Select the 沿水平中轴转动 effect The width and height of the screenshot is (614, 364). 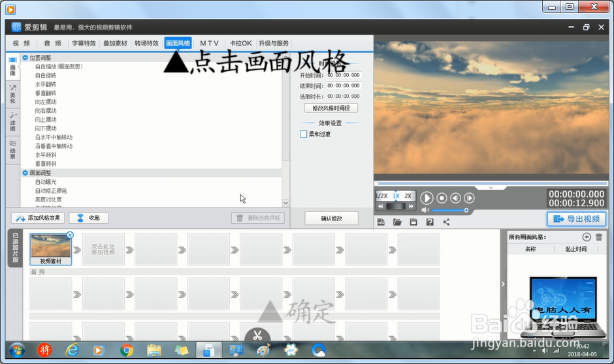(x=54, y=137)
